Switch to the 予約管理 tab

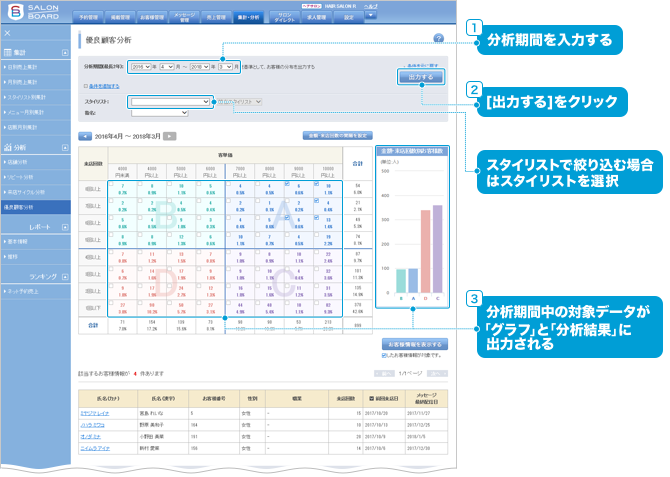(x=88, y=17)
